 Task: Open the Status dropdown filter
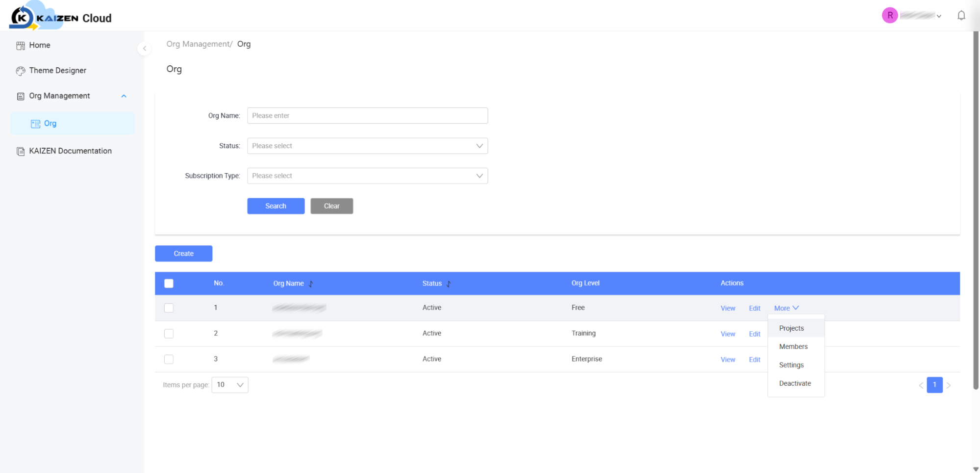click(x=367, y=146)
